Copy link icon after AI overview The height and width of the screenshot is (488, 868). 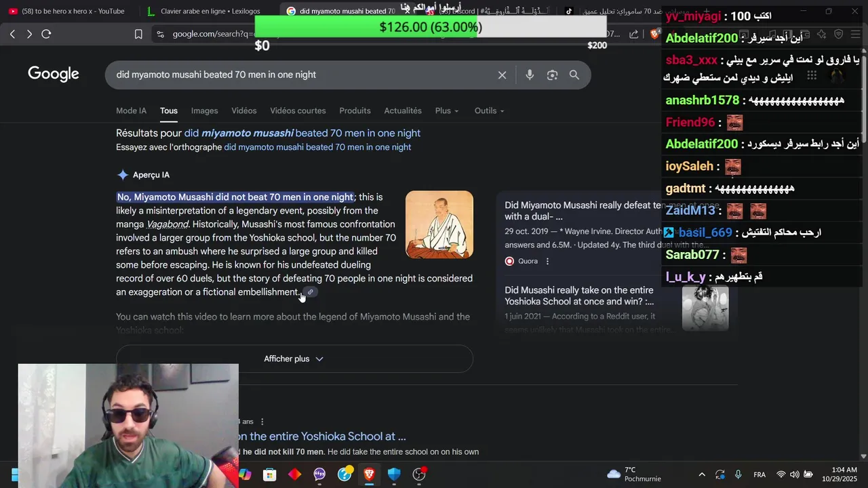(x=311, y=292)
